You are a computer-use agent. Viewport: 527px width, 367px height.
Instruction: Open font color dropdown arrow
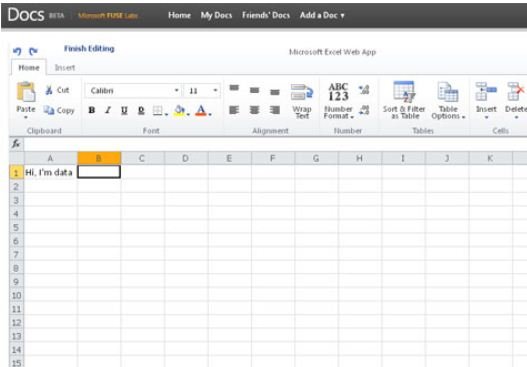pyautogui.click(x=210, y=114)
